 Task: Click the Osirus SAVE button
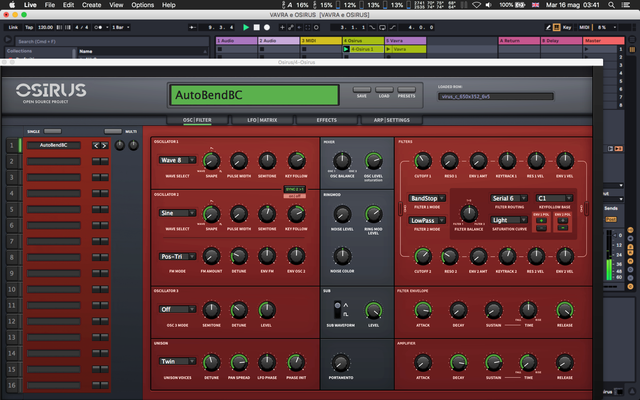362,89
